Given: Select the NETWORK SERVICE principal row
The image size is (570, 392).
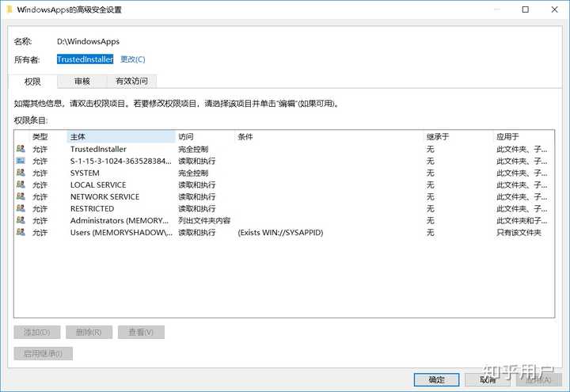Looking at the screenshot, I should 284,196.
